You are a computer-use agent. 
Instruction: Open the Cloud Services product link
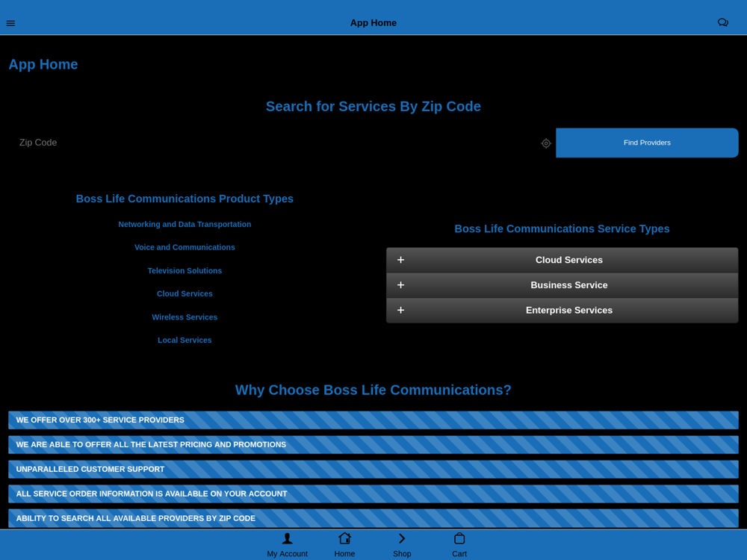click(185, 293)
